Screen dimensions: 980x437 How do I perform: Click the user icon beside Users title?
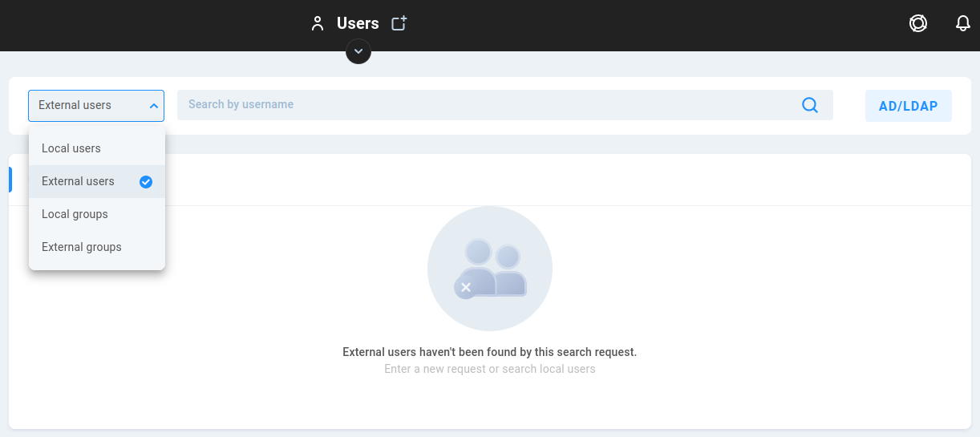click(318, 23)
